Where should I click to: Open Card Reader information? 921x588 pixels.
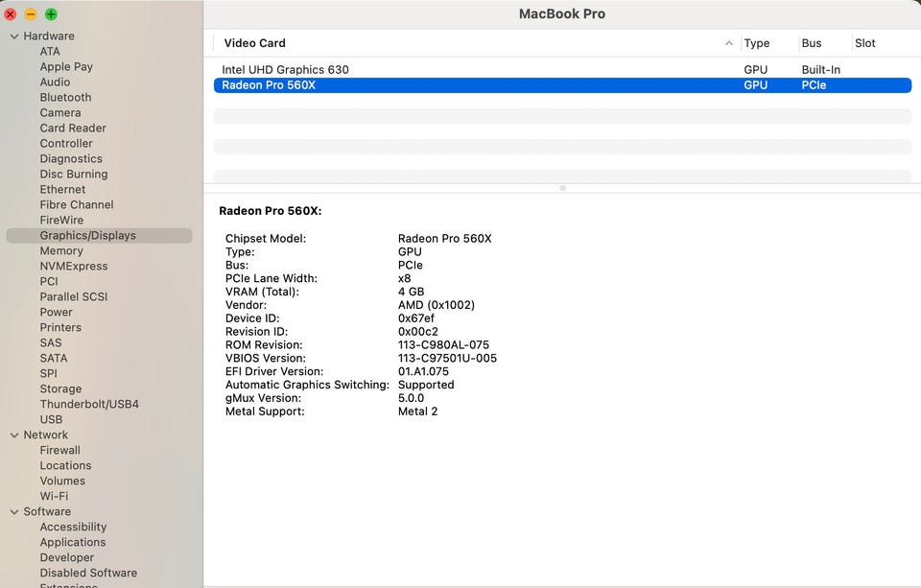(73, 129)
